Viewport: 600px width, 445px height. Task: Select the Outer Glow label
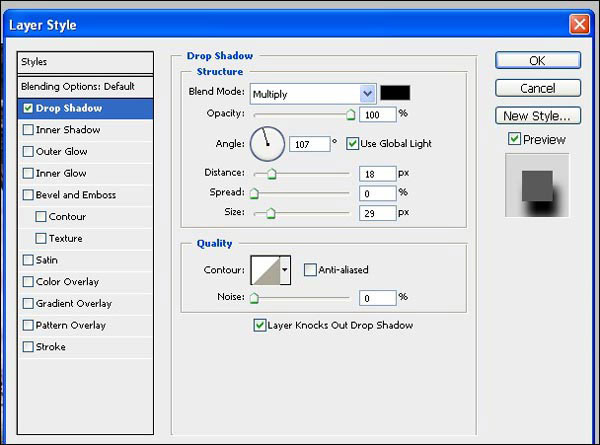62,152
